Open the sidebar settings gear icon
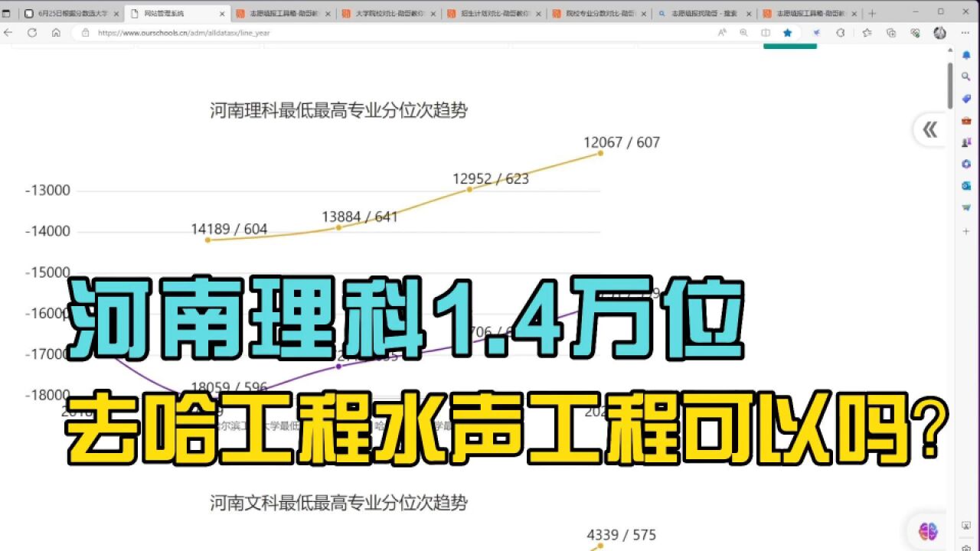The height and width of the screenshot is (551, 980). [966, 546]
